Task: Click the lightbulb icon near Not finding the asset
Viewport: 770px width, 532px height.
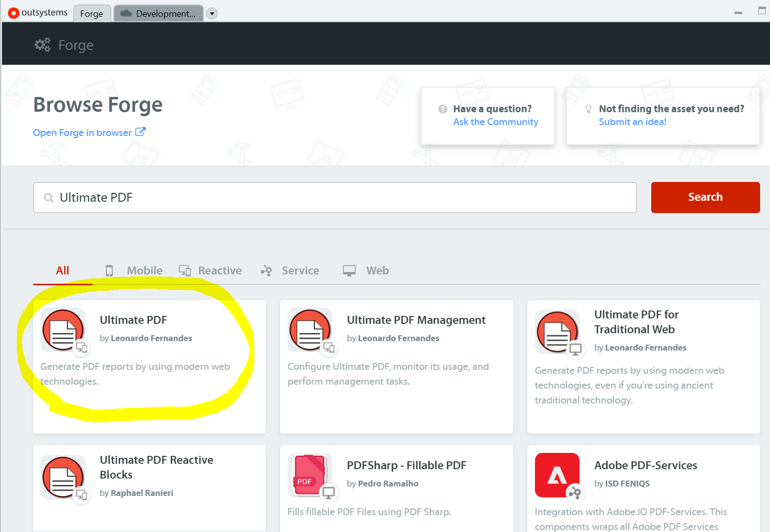Action: coord(588,109)
